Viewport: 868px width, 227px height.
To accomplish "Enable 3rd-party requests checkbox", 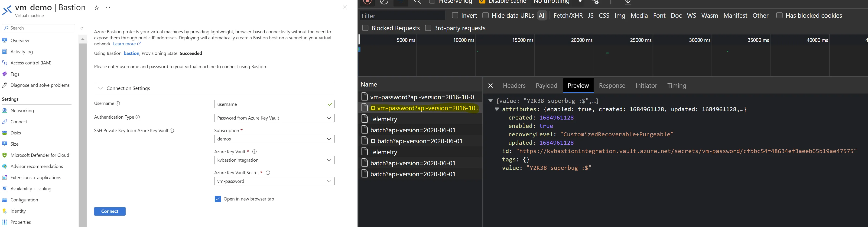I will (428, 28).
